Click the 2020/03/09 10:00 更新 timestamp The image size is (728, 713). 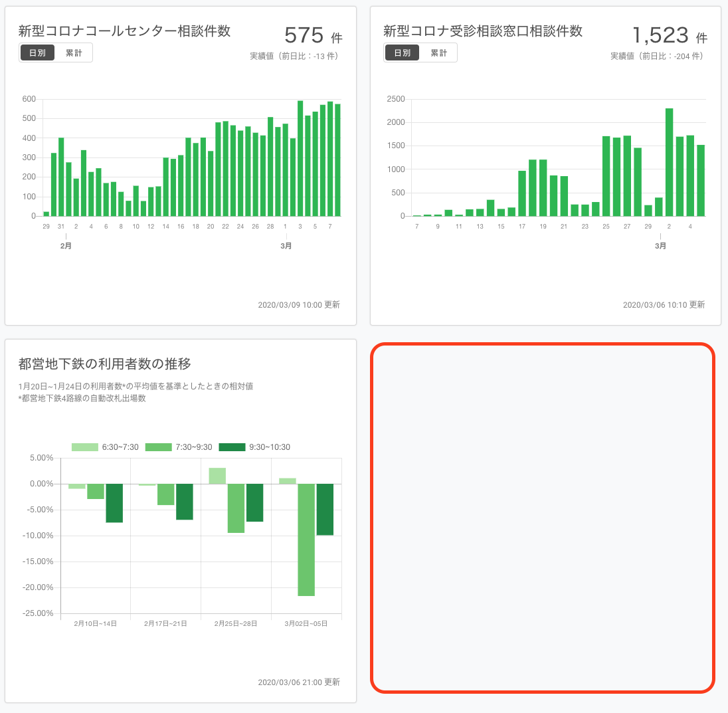(x=300, y=304)
